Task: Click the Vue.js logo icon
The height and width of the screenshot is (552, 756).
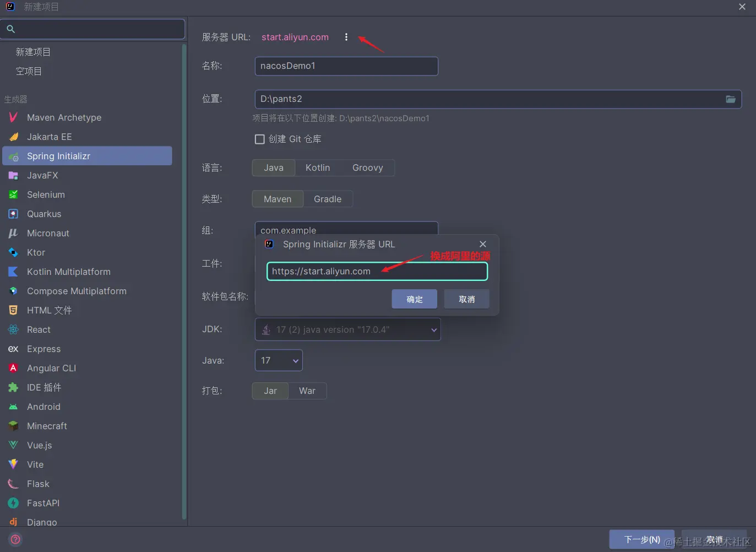Action: pos(13,445)
